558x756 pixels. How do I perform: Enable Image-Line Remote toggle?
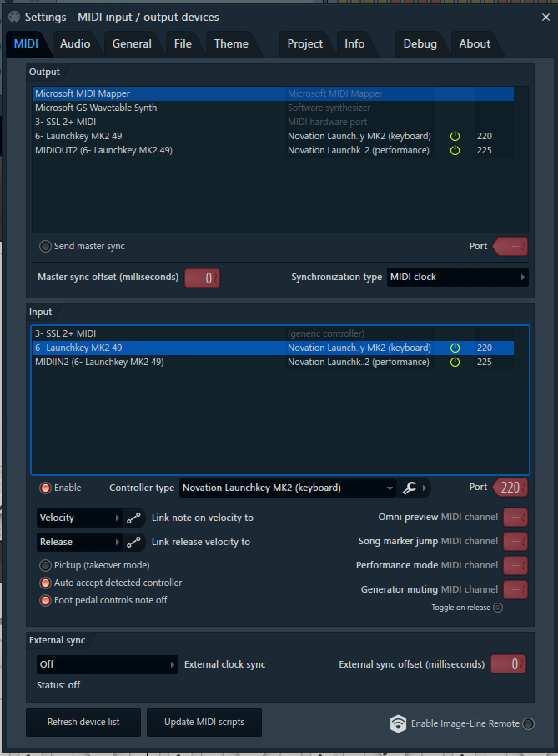click(529, 723)
